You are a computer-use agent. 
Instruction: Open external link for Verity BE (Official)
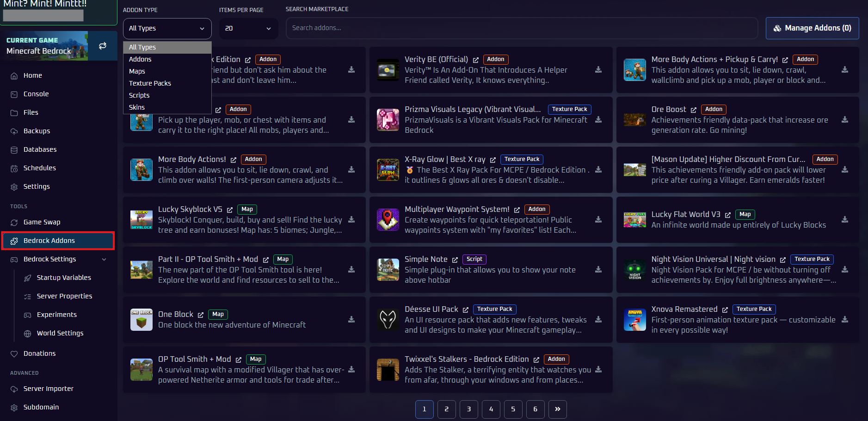(x=476, y=60)
